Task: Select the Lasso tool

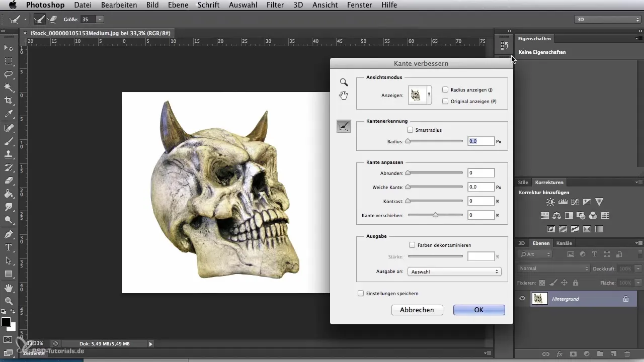Action: coord(9,74)
